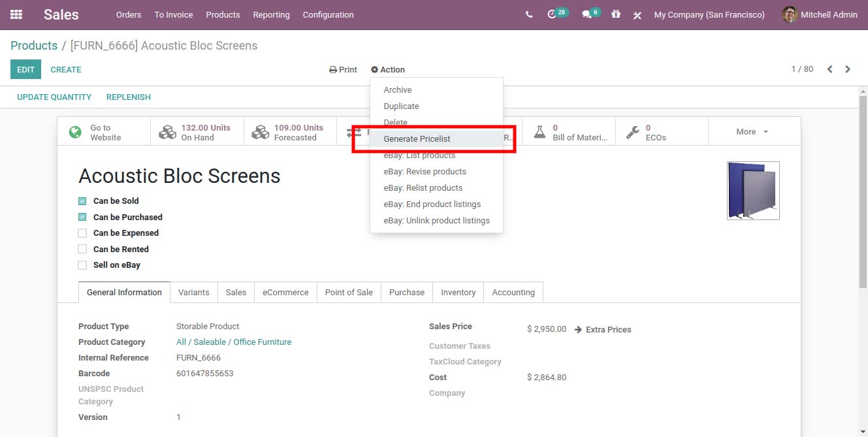Image resolution: width=868 pixels, height=437 pixels.
Task: Open the 132.00 Units On Hand stat
Action: click(197, 133)
